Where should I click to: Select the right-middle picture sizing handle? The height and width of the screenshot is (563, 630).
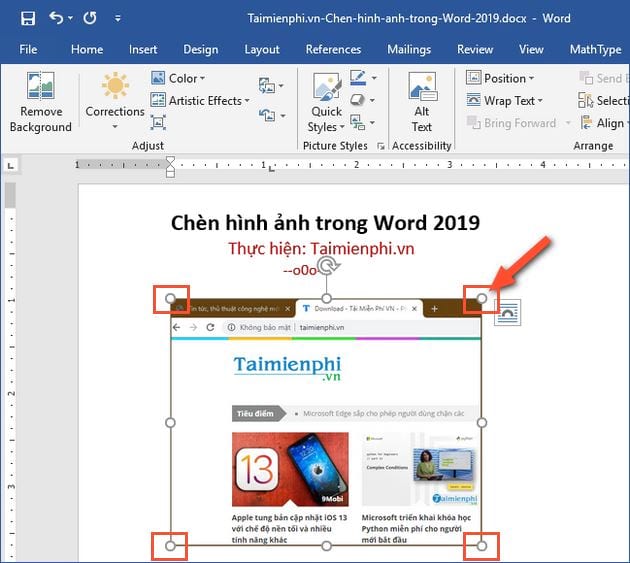pyautogui.click(x=482, y=423)
